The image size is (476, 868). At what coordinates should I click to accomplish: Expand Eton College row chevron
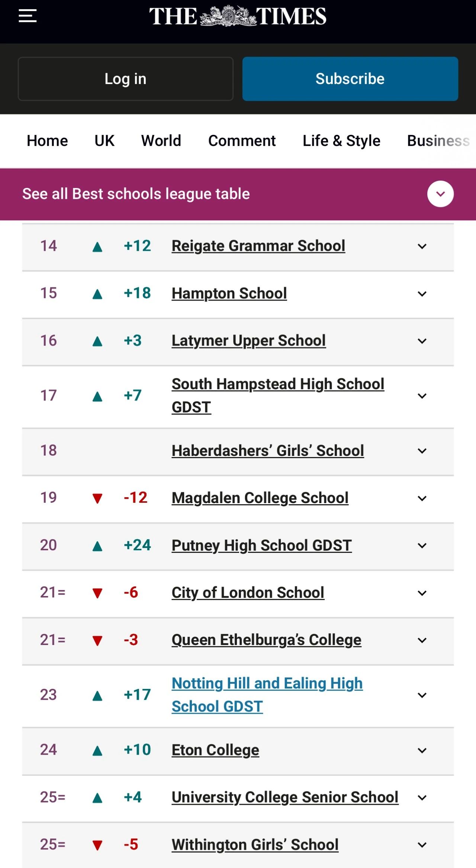tap(422, 751)
